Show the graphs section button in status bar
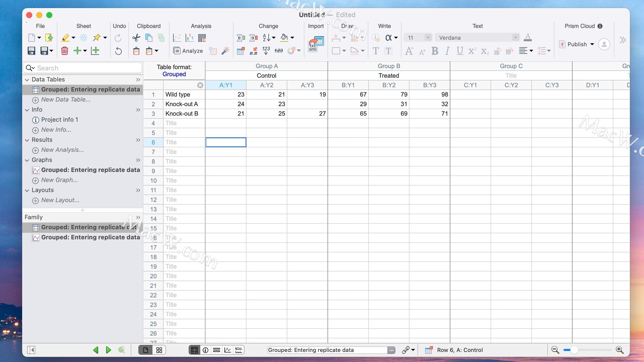Screen dimensions: 644x362 (x=227, y=350)
